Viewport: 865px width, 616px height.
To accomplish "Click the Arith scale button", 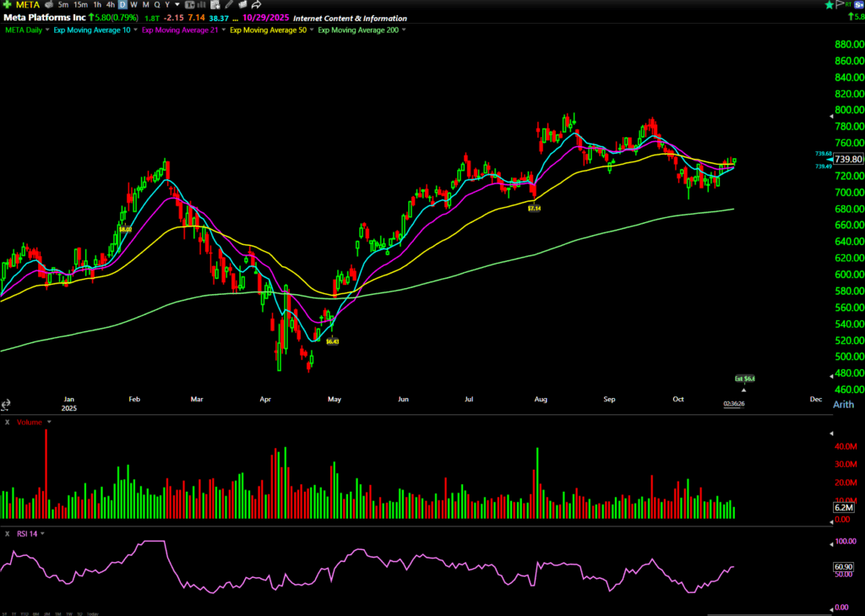I will click(843, 405).
